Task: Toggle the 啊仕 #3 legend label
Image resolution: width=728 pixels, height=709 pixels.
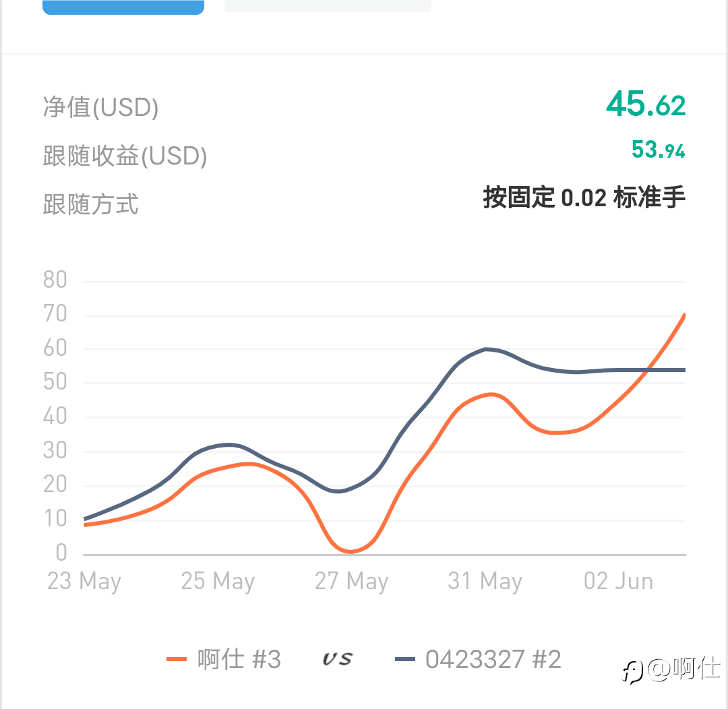Action: [239, 659]
